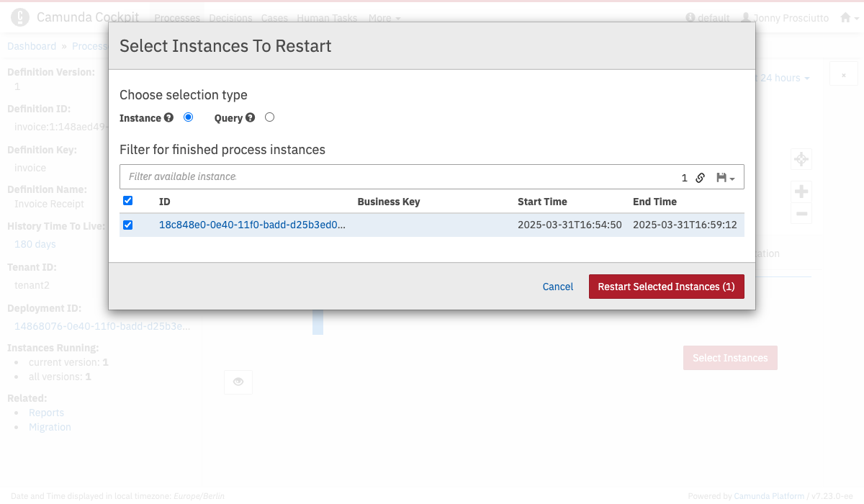Click the zoom in plus icon

tap(801, 192)
